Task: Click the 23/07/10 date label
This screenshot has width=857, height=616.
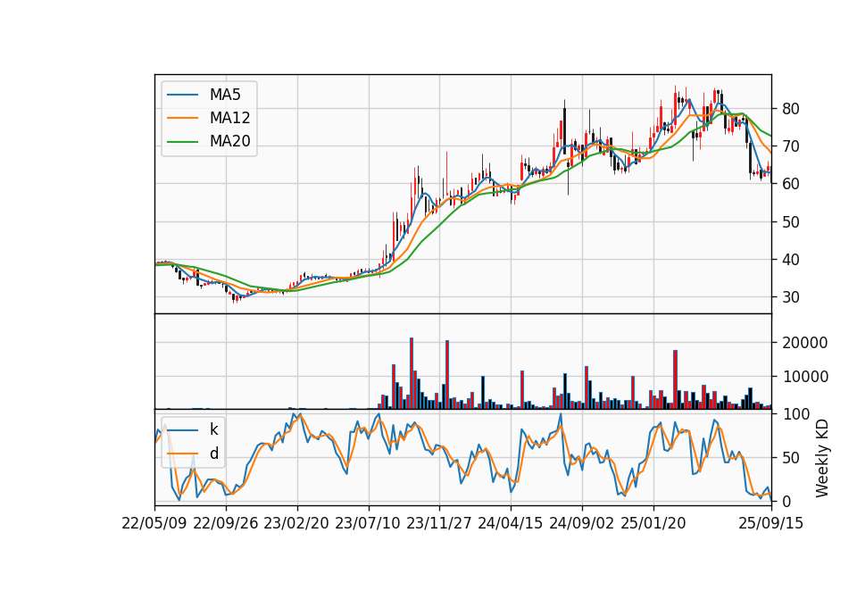Action: (x=368, y=523)
